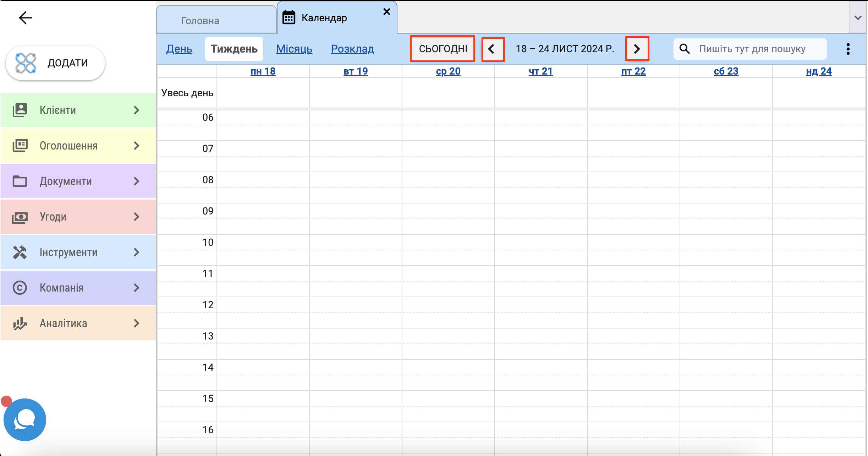This screenshot has height=456, width=868.
Task: Expand the Оголошення menu chevron
Action: (137, 146)
